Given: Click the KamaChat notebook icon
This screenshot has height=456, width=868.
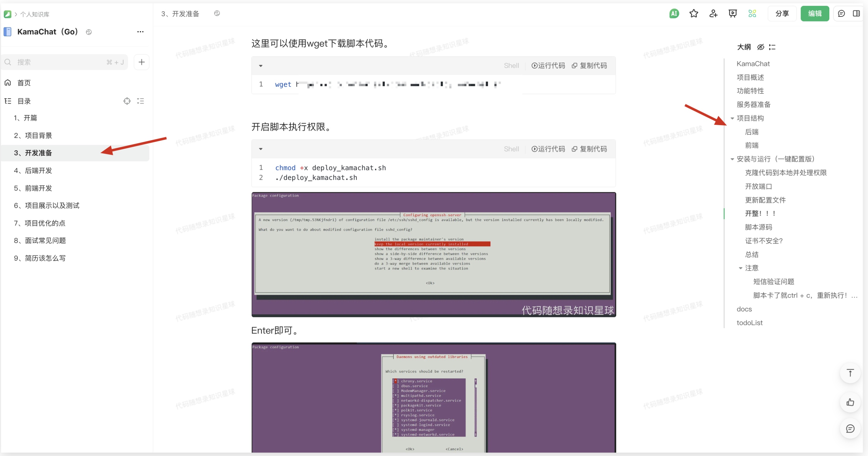Looking at the screenshot, I should (7, 32).
